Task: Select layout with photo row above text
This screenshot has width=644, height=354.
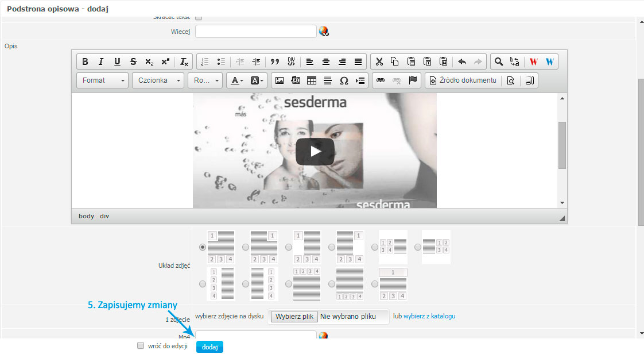Action: click(289, 284)
